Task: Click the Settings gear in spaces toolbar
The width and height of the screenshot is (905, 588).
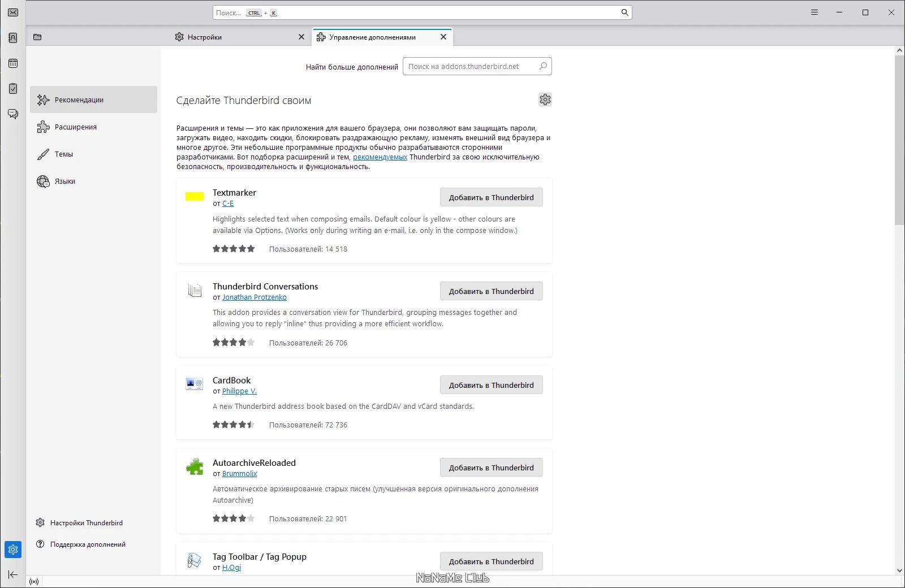Action: click(x=13, y=549)
